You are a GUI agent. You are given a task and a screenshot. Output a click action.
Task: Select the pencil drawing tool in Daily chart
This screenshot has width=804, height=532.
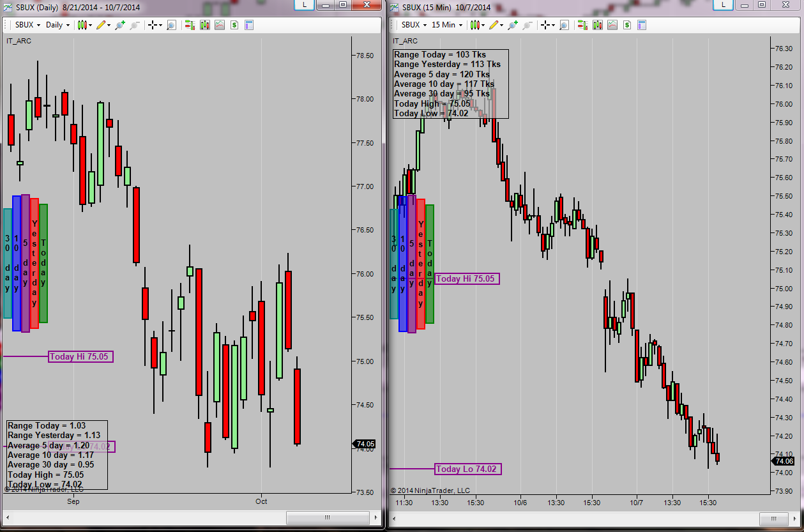click(102, 25)
